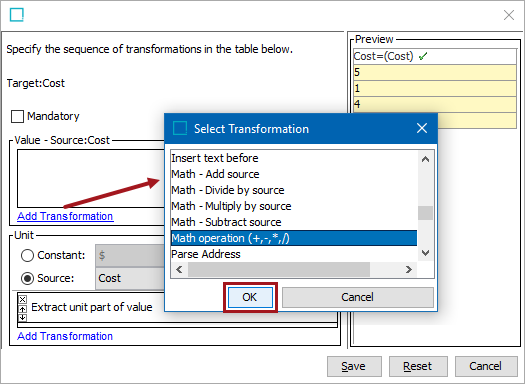The height and width of the screenshot is (384, 525).
Task: Confirm selection with OK button
Action: click(250, 297)
